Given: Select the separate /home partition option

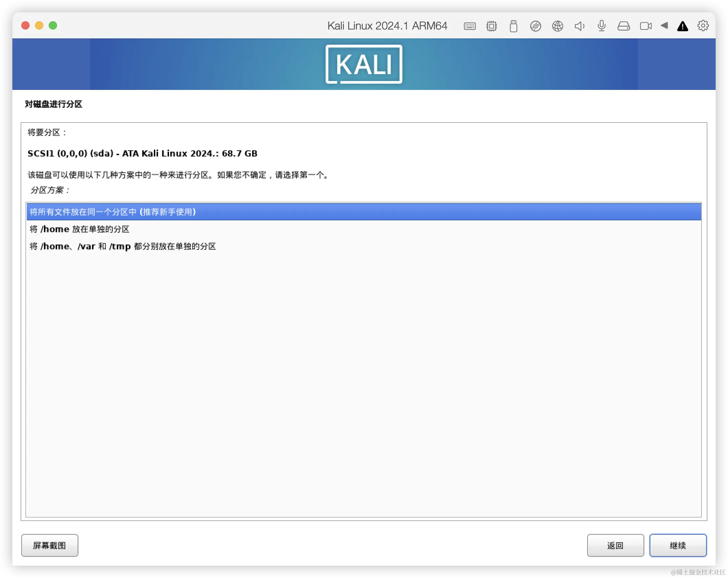Looking at the screenshot, I should (80, 229).
